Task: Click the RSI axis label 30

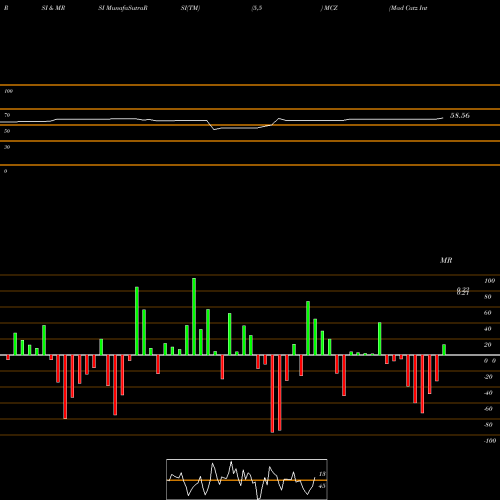Action: pyautogui.click(x=7, y=147)
